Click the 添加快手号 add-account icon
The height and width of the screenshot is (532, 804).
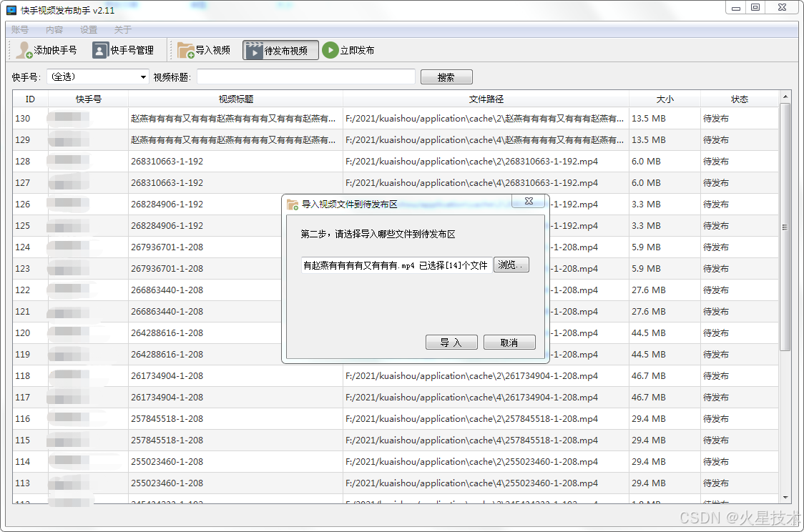[24, 50]
